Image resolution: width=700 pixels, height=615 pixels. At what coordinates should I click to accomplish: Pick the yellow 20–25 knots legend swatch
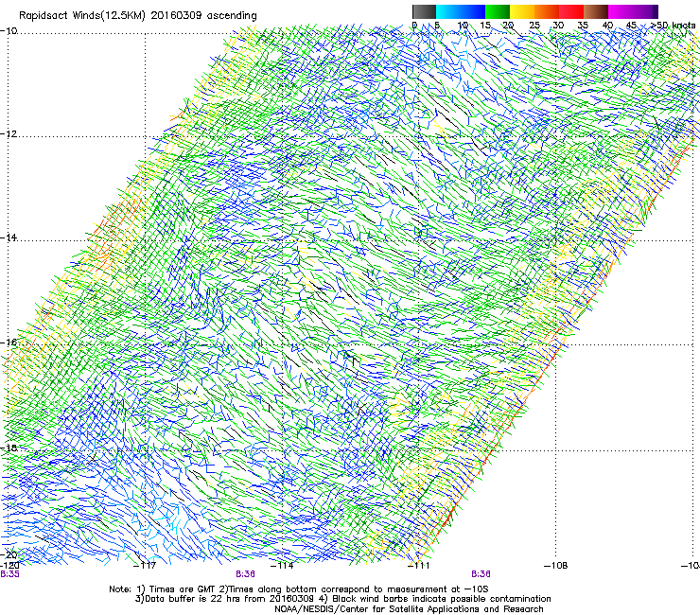pyautogui.click(x=522, y=11)
